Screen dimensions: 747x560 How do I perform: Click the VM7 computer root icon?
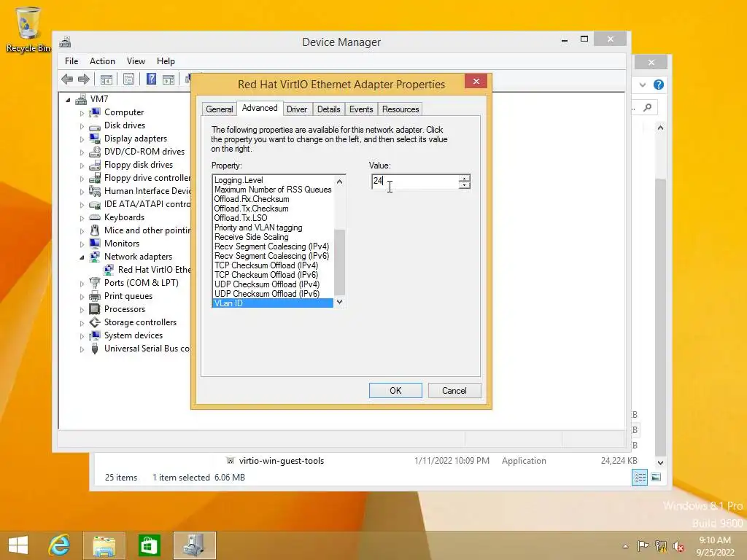82,99
